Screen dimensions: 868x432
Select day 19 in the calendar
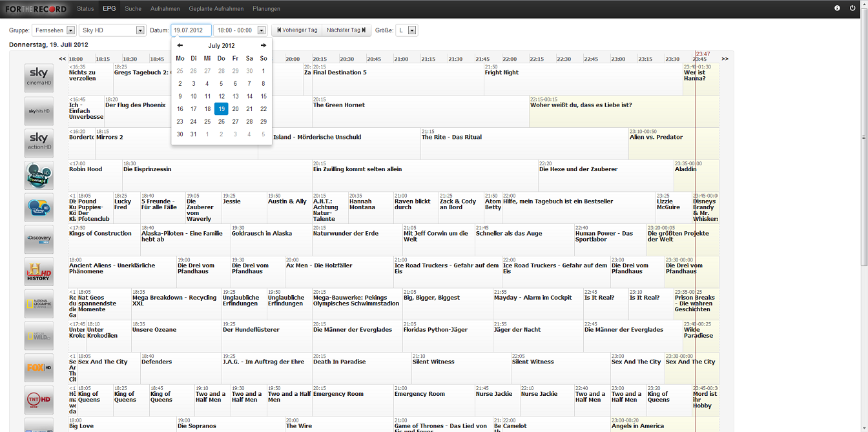222,109
